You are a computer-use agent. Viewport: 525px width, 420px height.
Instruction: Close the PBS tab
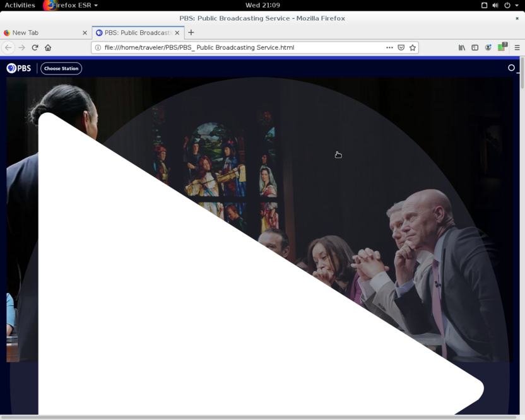coord(177,32)
